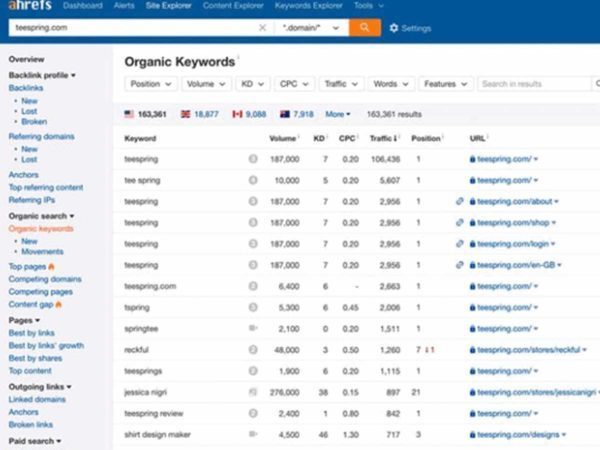Open Competing domains in sidebar
Viewport: 600px width, 450px height.
(x=45, y=279)
